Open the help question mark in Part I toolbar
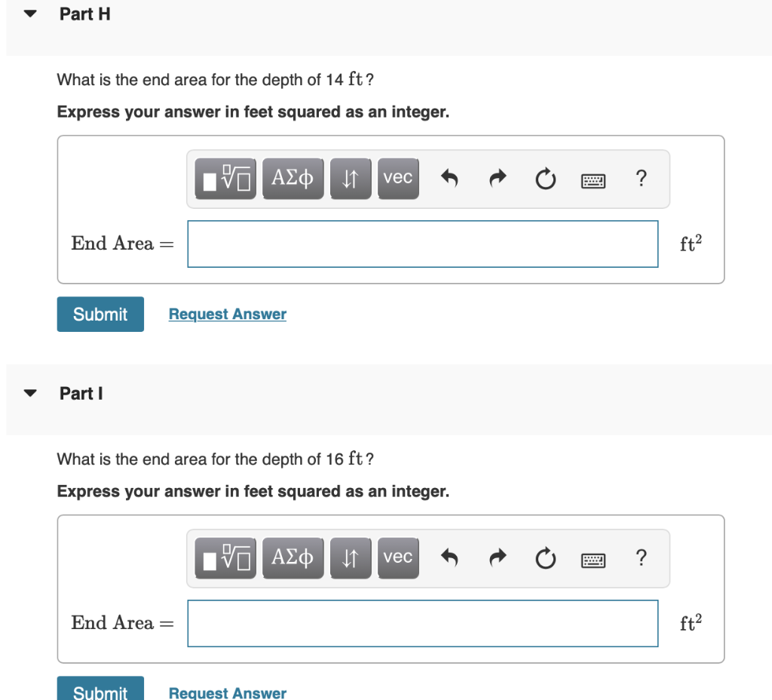Image resolution: width=772 pixels, height=700 pixels. pos(641,558)
